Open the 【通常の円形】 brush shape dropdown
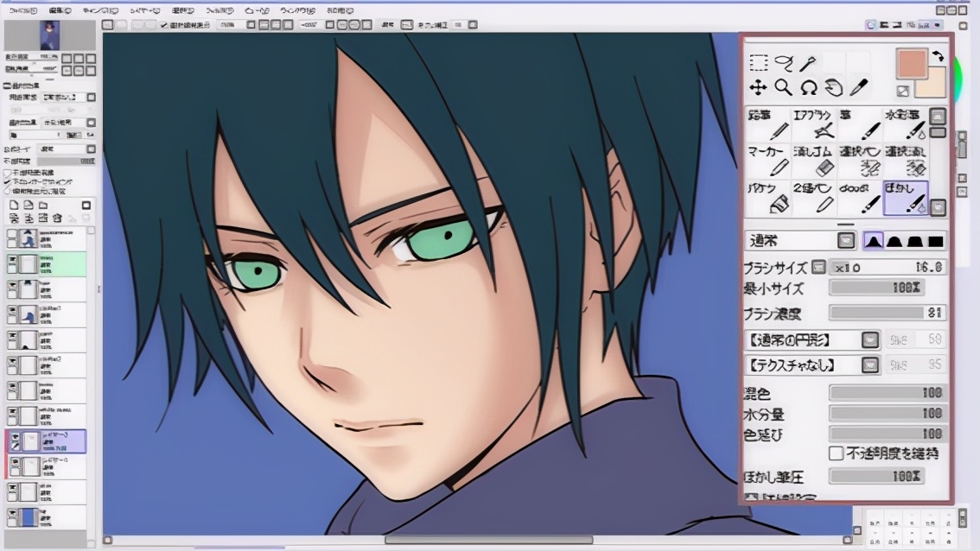This screenshot has height=551, width=980. point(870,340)
